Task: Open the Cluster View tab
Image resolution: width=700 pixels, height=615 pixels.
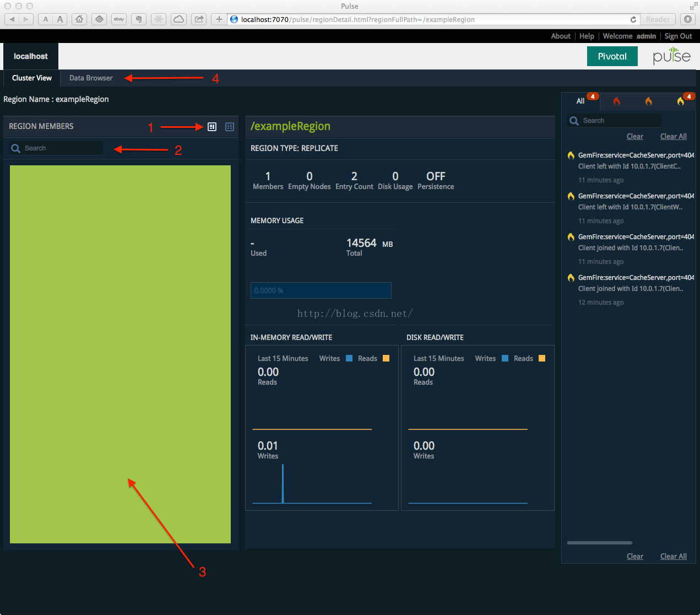Action: point(32,78)
